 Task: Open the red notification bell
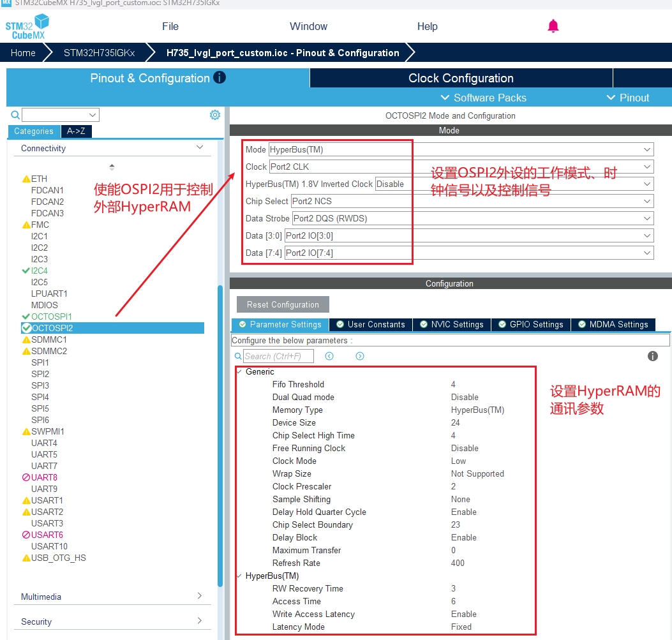[553, 26]
